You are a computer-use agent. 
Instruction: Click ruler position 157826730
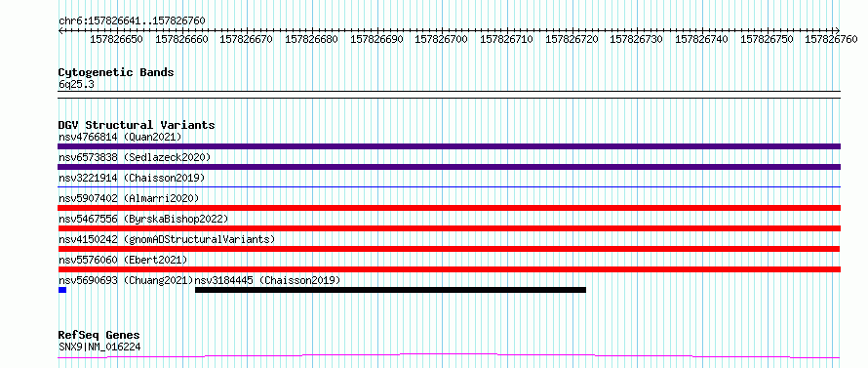[x=636, y=39]
